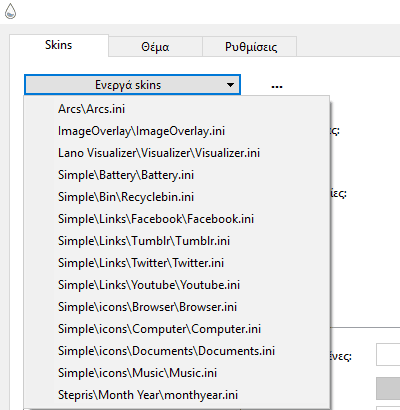Screen dimensions: 400x410
Task: Select Simple\icons\Music\Music.ini entry
Action: (x=177, y=373)
